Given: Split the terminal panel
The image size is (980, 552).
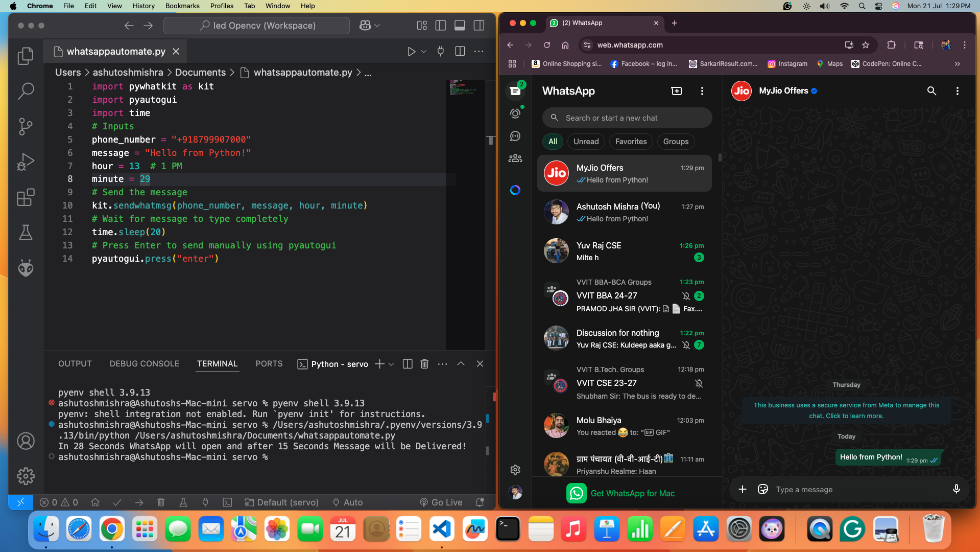Looking at the screenshot, I should click(x=408, y=364).
